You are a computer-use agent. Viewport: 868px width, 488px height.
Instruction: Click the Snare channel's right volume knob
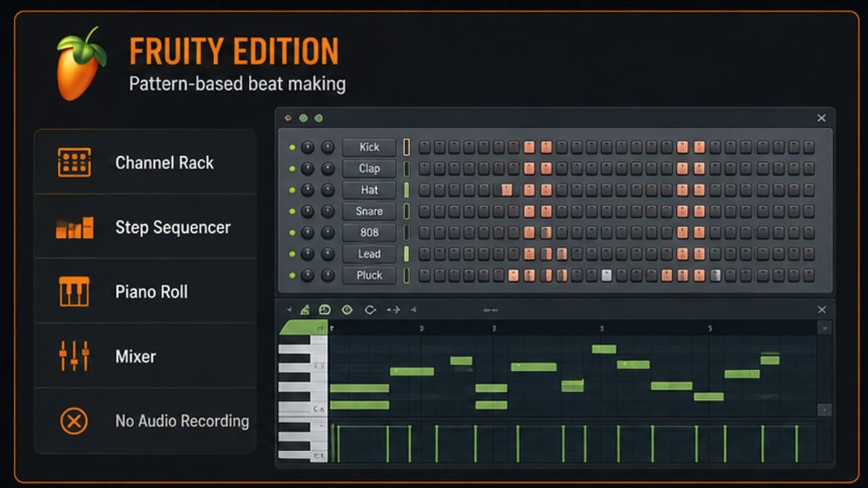pos(328,211)
